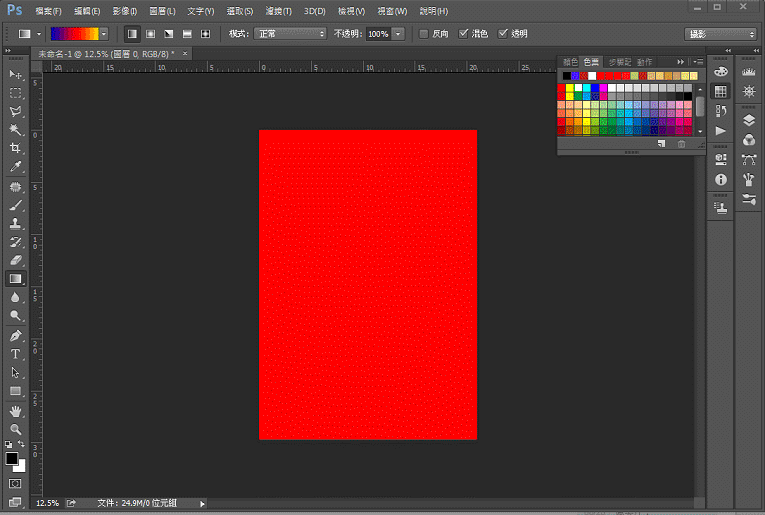Select the Hand tool
The image size is (765, 515).
(15, 411)
